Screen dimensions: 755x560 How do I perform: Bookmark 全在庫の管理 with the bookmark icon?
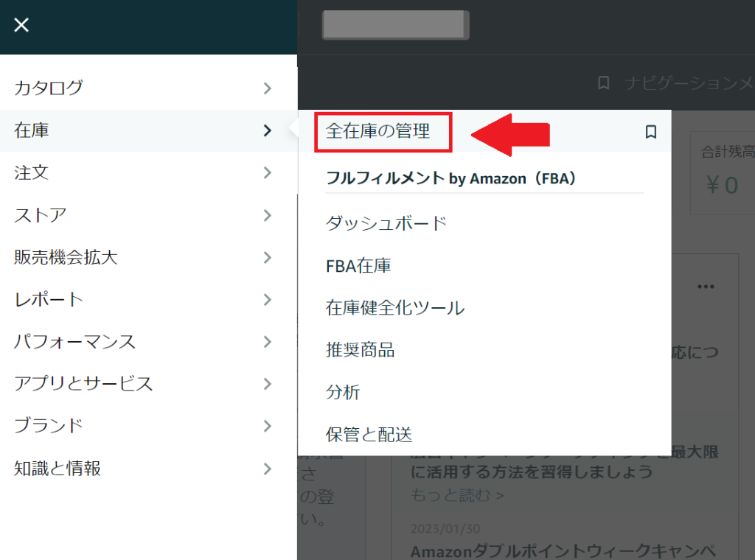(x=650, y=131)
